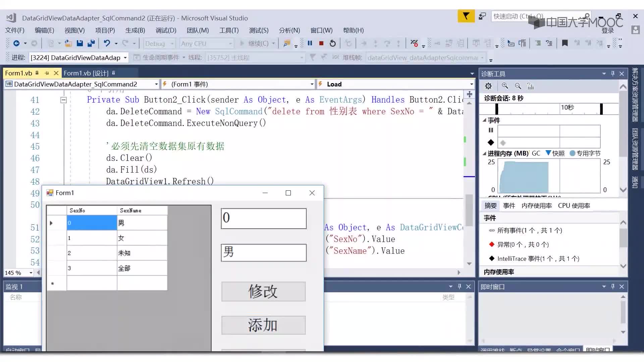Click the Navigate Backward arrow icon
The height and width of the screenshot is (362, 644).
coord(16,43)
